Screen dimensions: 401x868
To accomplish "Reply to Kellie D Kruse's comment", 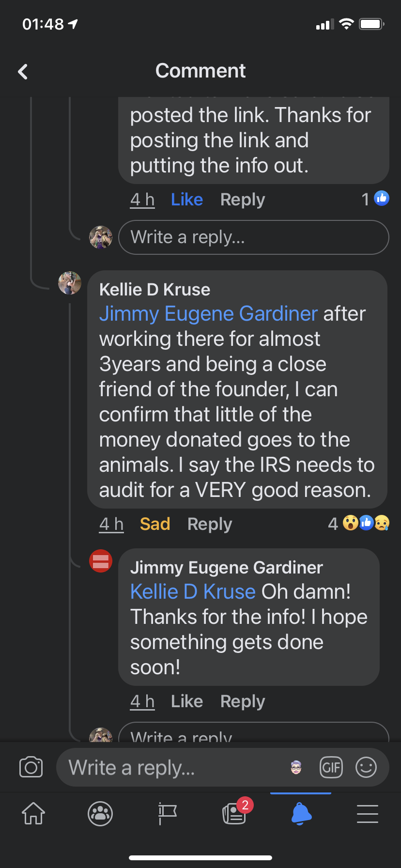I will coord(210,524).
